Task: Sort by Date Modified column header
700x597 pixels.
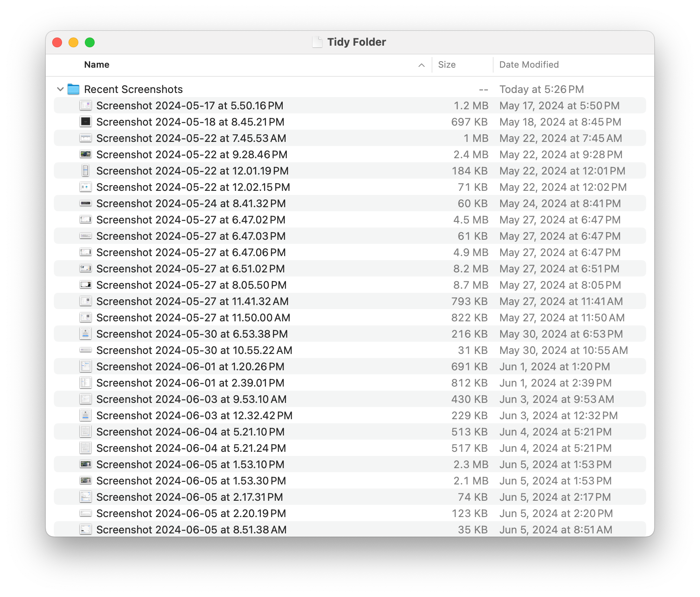Action: pos(529,64)
